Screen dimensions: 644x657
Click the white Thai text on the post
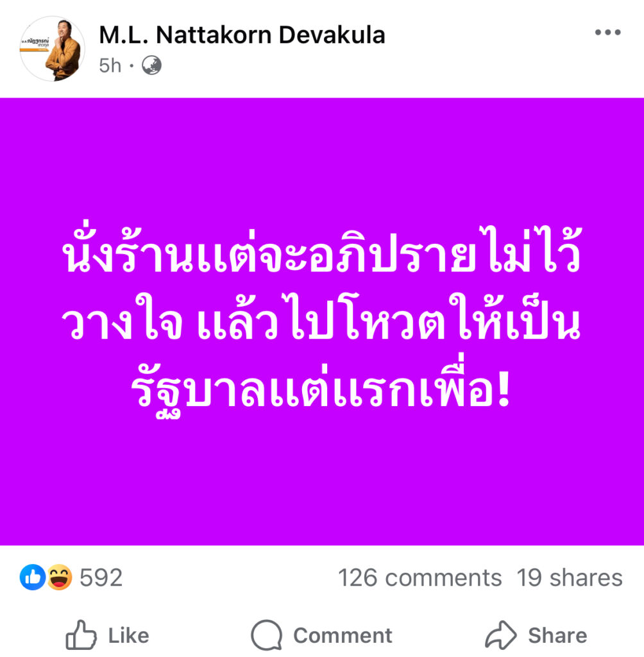[x=321, y=322]
